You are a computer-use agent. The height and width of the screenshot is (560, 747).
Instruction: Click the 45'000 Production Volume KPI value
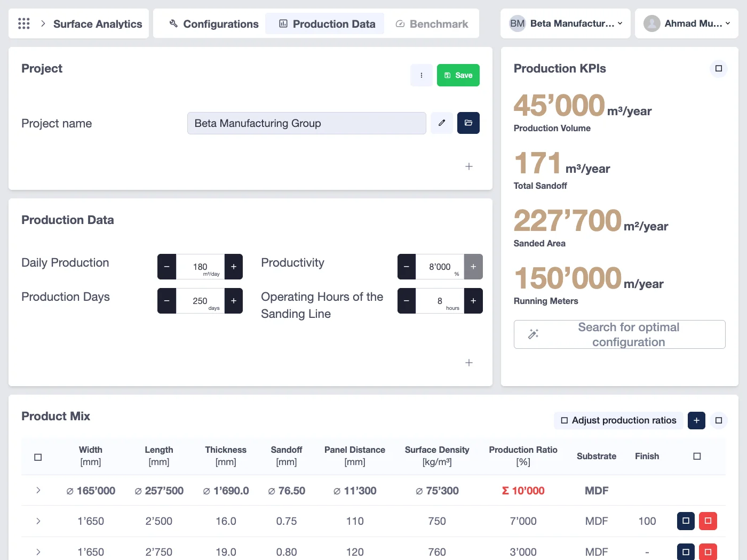[559, 105]
